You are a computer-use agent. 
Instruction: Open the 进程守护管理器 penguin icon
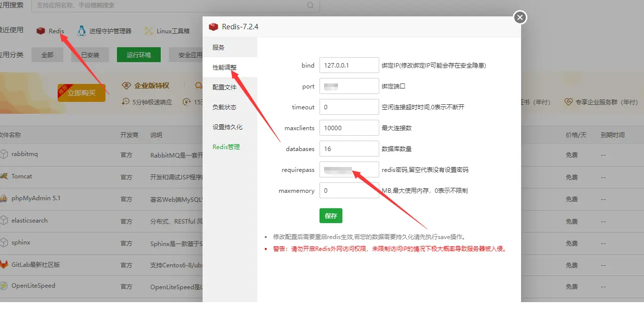pyautogui.click(x=82, y=31)
